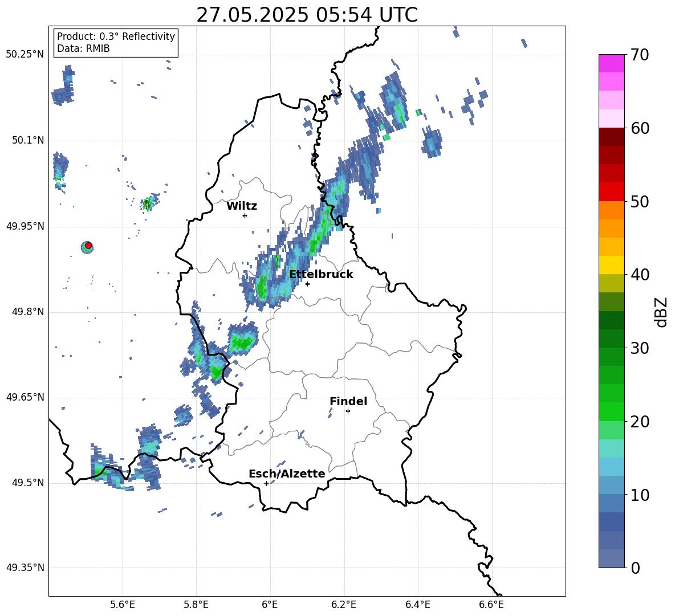Click the 5.8°E longitude label

[196, 605]
